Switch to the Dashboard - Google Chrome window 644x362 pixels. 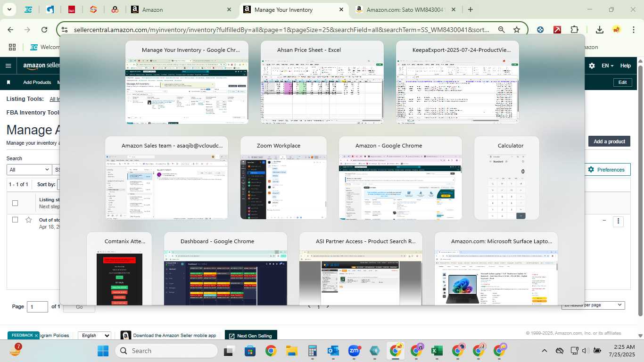pyautogui.click(x=225, y=269)
